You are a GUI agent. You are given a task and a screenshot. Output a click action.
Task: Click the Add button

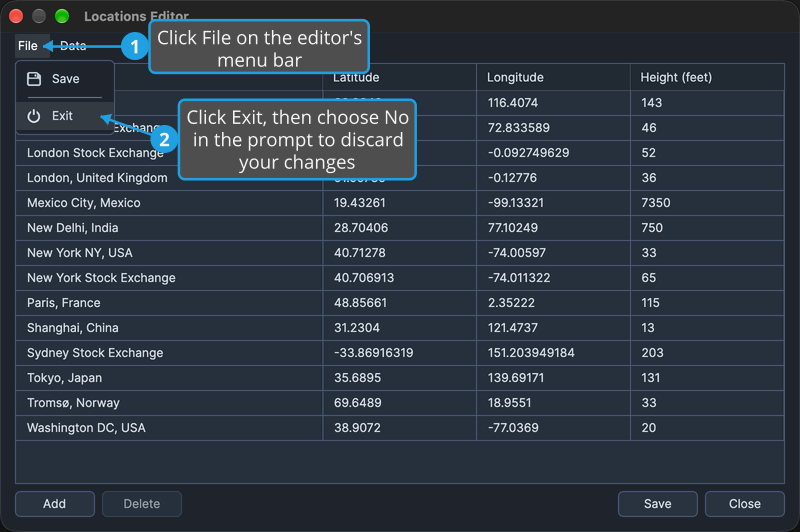tap(55, 504)
